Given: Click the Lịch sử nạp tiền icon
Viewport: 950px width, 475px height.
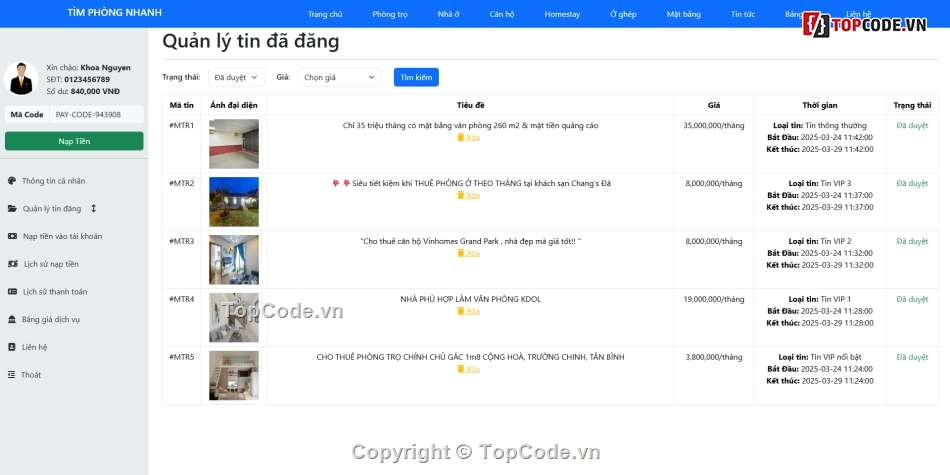Looking at the screenshot, I should coord(12,264).
